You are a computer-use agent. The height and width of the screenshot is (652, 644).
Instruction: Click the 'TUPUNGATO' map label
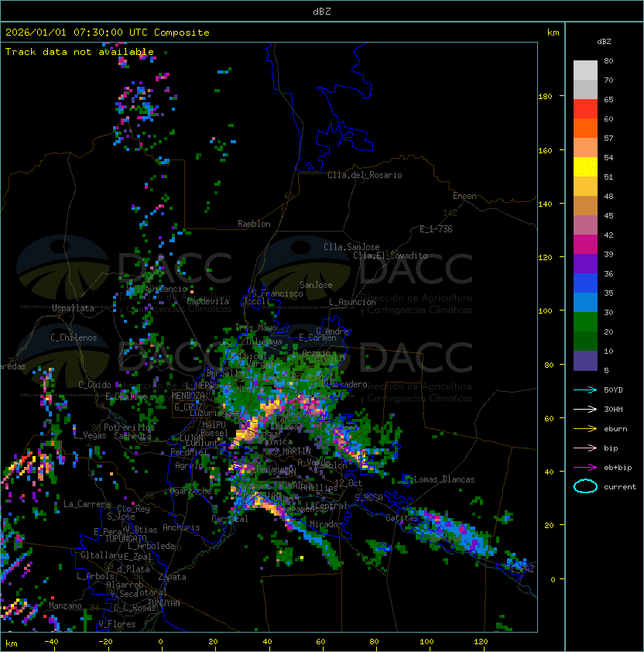tap(125, 539)
